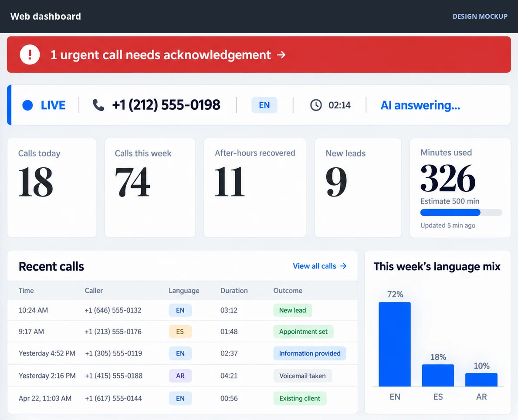Screen dimensions: 518x420
Task: Click the 18% chart label
Action: click(438, 357)
